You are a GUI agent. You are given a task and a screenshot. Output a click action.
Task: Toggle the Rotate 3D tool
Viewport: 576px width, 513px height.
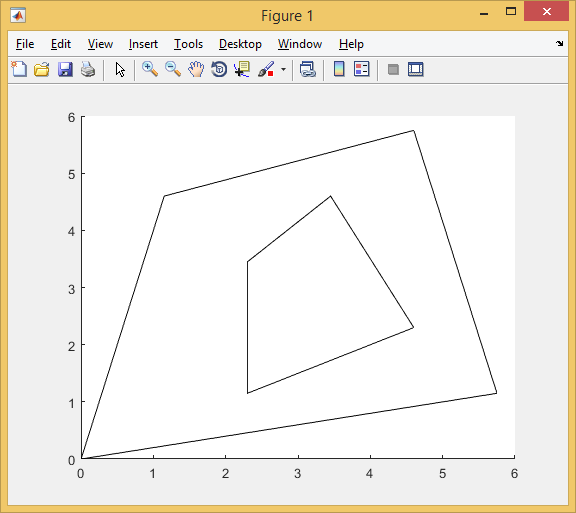point(219,69)
